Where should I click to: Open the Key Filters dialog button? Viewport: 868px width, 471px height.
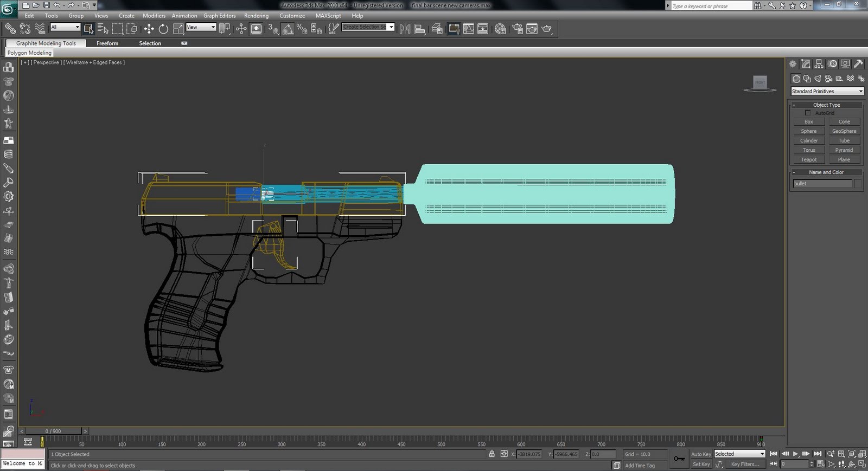tap(745, 464)
